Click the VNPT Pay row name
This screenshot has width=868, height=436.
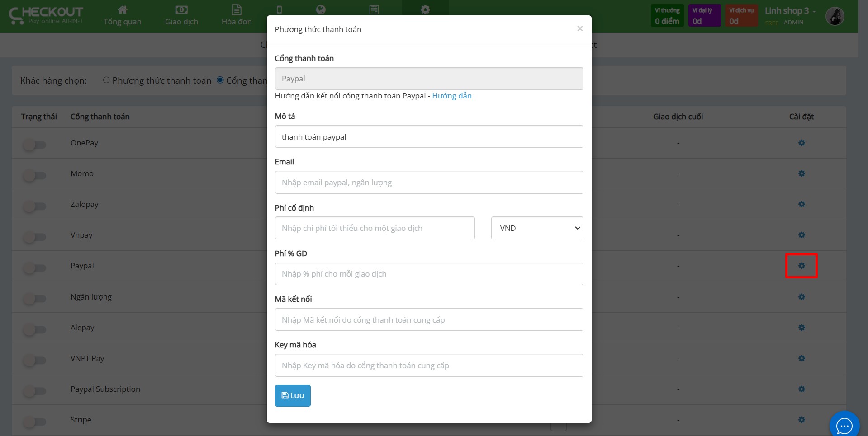pyautogui.click(x=87, y=358)
